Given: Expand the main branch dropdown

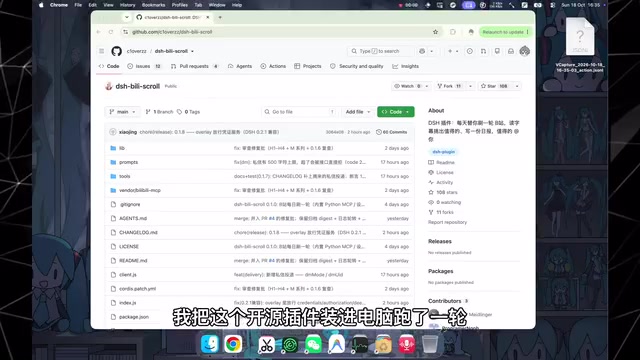Looking at the screenshot, I should (122, 112).
